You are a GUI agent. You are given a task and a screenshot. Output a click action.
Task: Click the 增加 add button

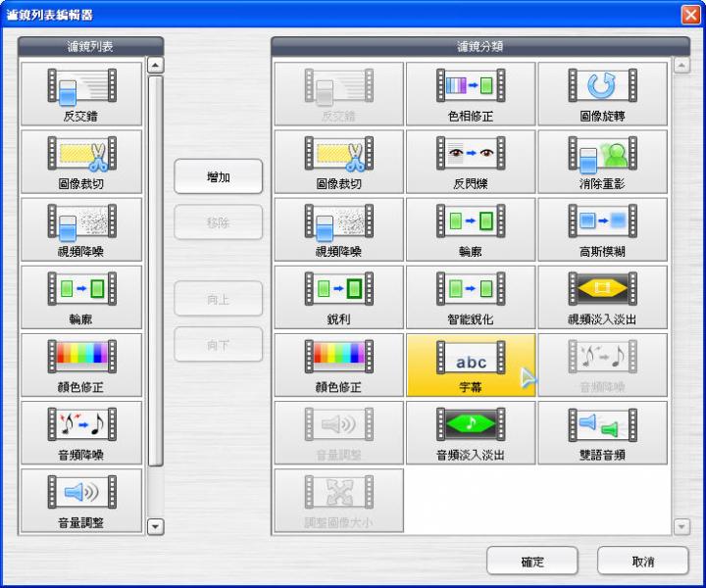click(x=219, y=176)
